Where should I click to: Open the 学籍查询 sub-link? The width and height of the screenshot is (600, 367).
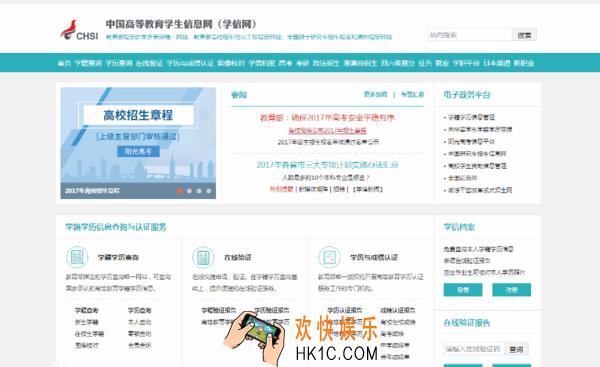86,310
